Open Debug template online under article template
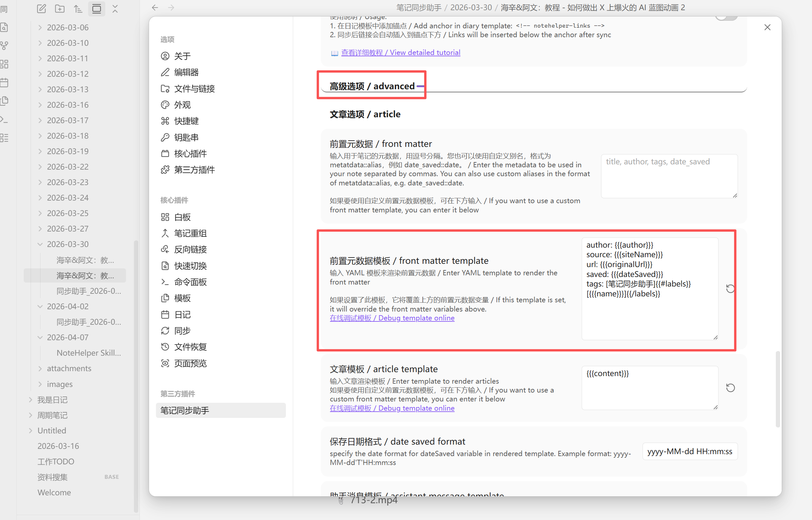This screenshot has height=520, width=812. [x=392, y=408]
